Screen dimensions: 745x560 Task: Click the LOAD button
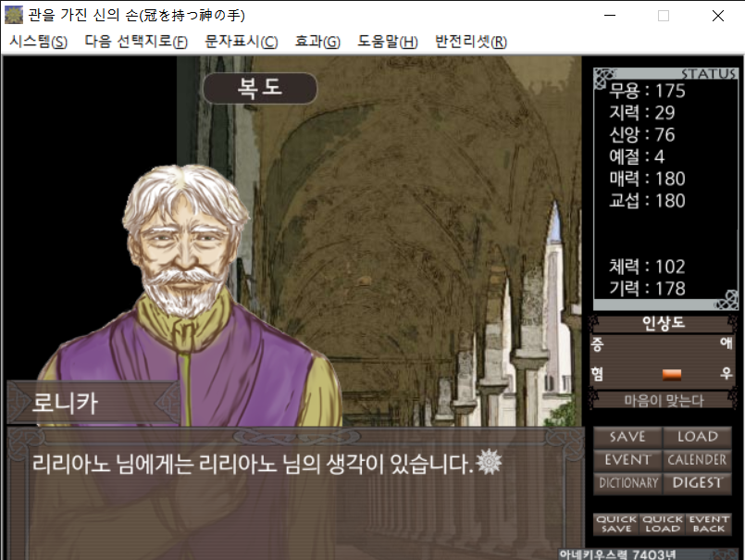697,436
